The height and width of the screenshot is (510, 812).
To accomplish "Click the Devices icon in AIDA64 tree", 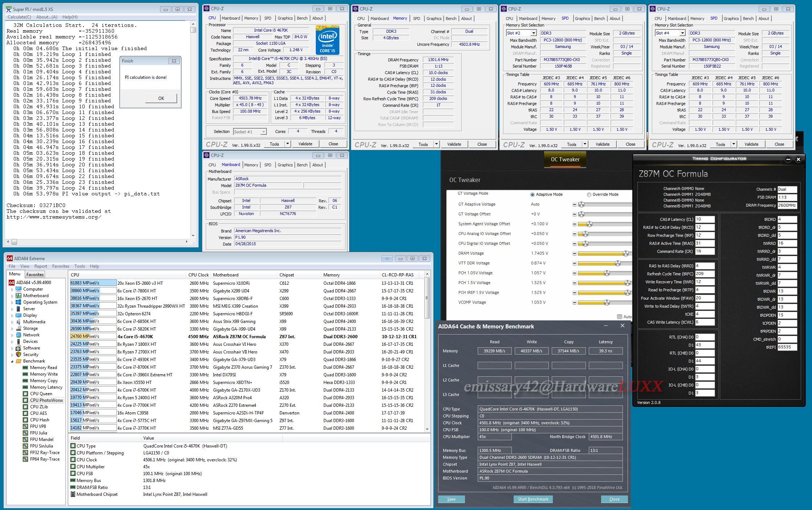I will click(19, 341).
